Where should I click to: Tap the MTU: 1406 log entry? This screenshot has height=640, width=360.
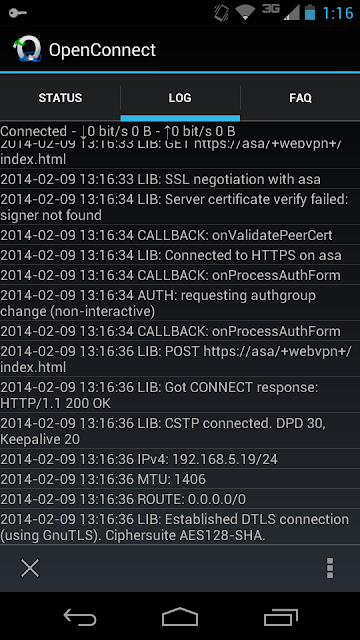[x=180, y=479]
